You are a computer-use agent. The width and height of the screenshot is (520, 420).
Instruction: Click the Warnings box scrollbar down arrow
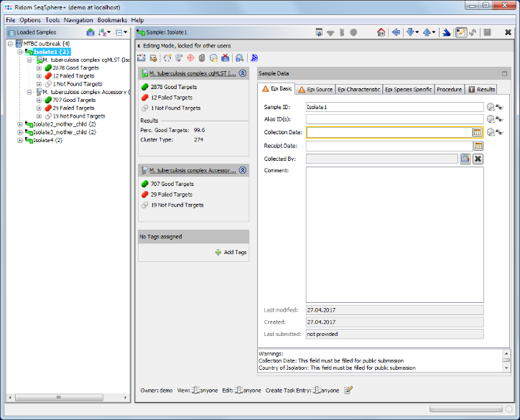coord(506,368)
